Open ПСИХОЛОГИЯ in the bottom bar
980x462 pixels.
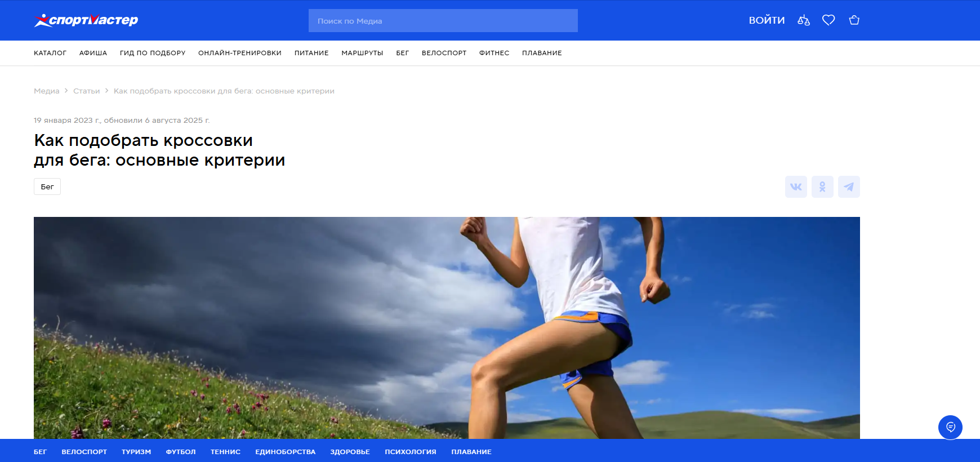(411, 452)
